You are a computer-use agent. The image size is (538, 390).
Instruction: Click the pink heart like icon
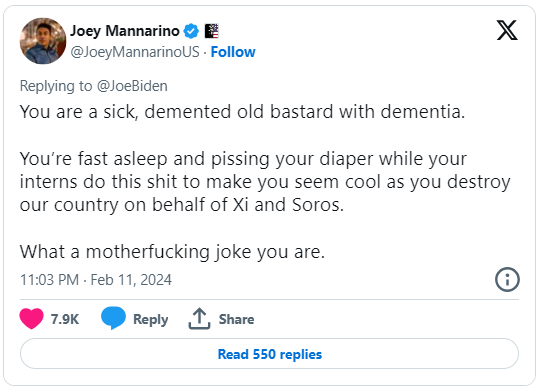(x=32, y=319)
